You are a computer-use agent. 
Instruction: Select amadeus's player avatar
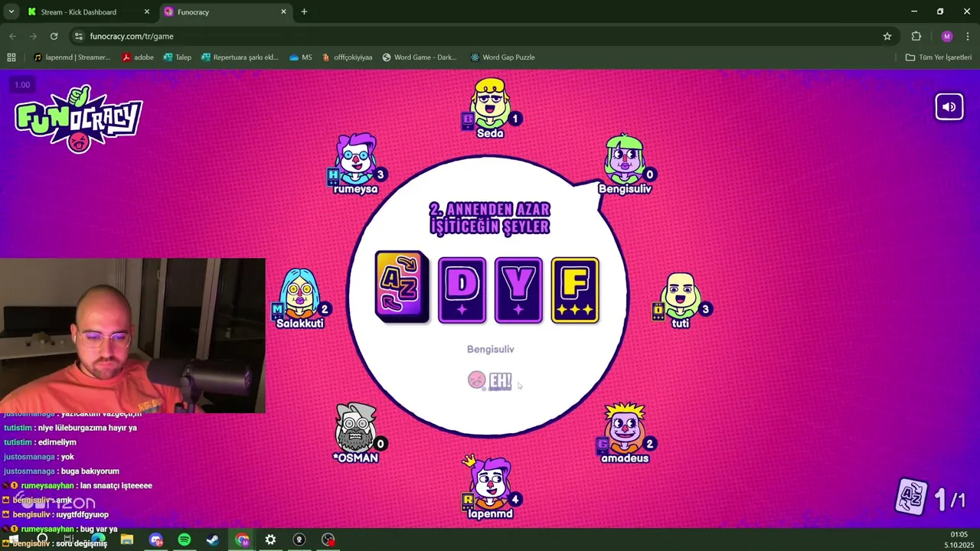[x=625, y=429]
